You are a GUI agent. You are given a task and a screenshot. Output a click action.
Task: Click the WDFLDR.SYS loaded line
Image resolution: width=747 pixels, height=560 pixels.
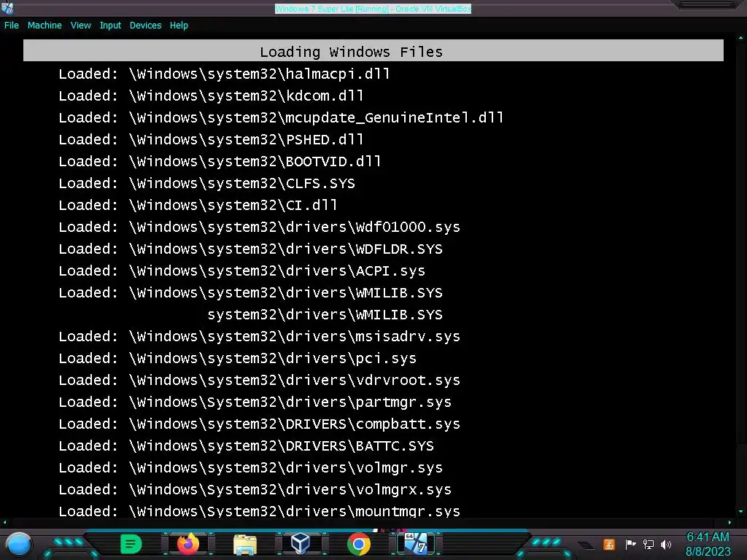pos(251,249)
